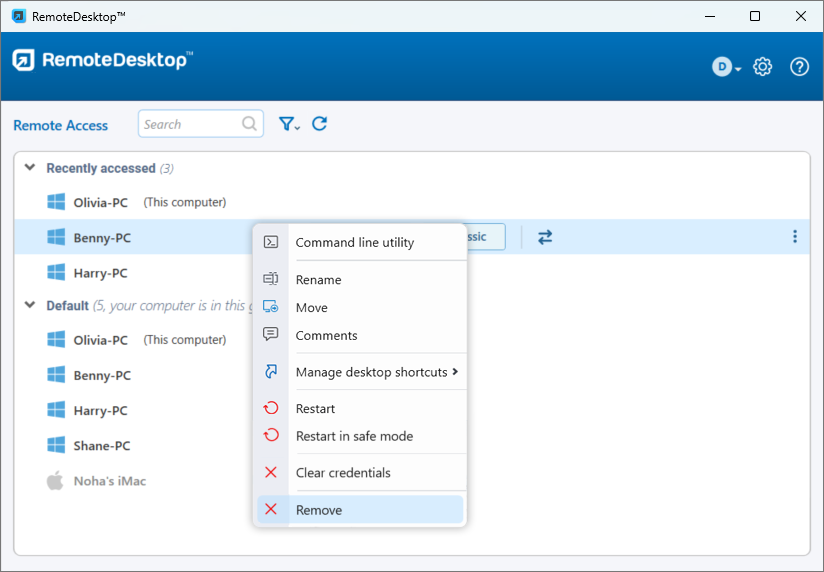Open the help question mark icon
This screenshot has width=824, height=572.
point(799,67)
